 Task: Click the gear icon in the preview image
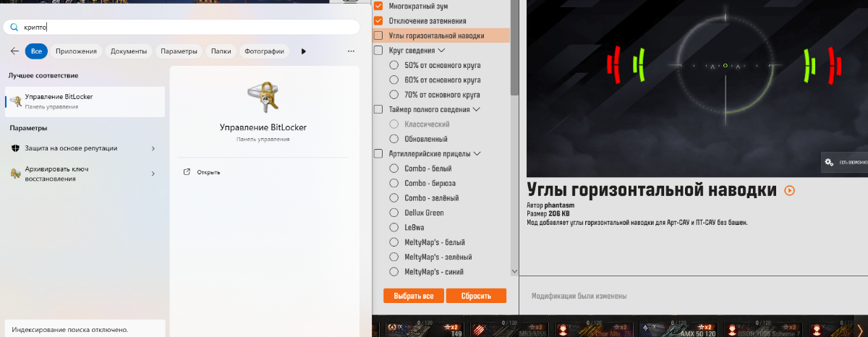829,162
